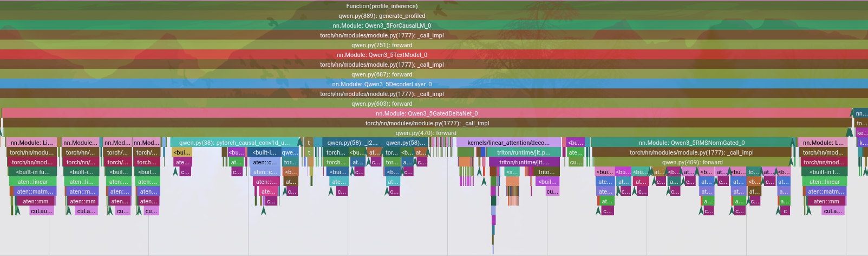Click the nn.Module: Qwen3_5TextModel_0 slice
Viewport: 868px width, 256px height.
(434, 55)
